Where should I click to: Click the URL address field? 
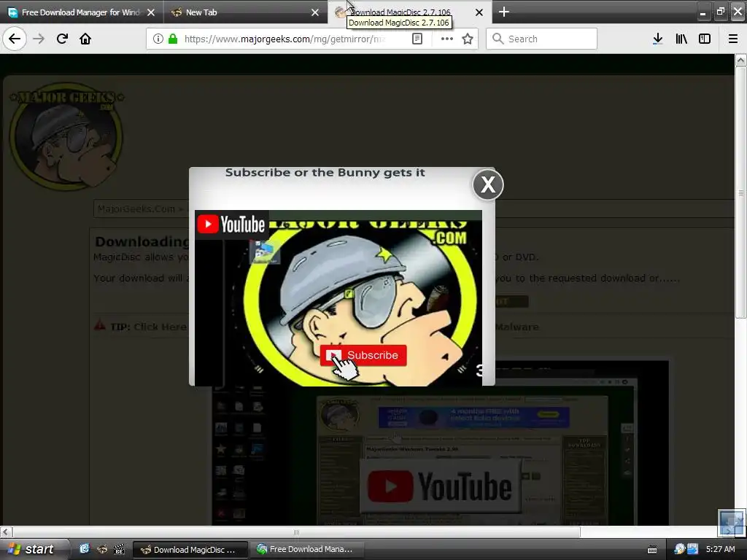(286, 39)
